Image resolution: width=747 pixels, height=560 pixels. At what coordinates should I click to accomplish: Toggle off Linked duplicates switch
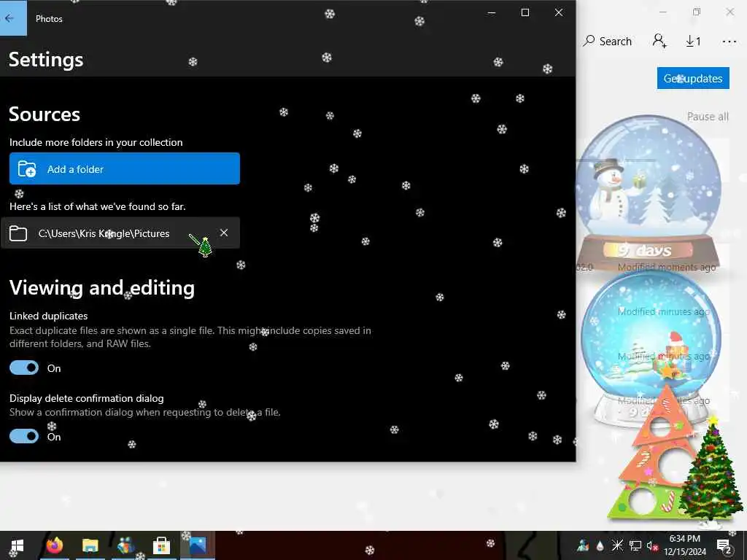(24, 367)
